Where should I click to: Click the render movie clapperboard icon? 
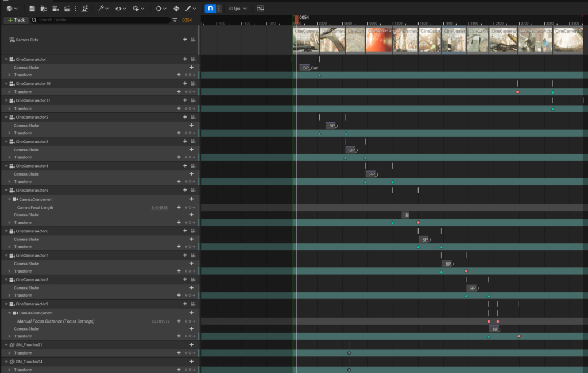pyautogui.click(x=67, y=8)
